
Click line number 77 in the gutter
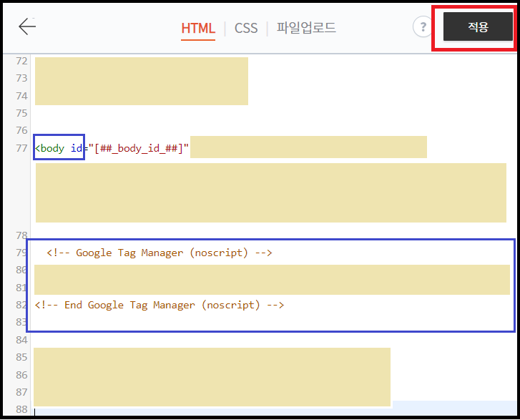pyautogui.click(x=21, y=148)
